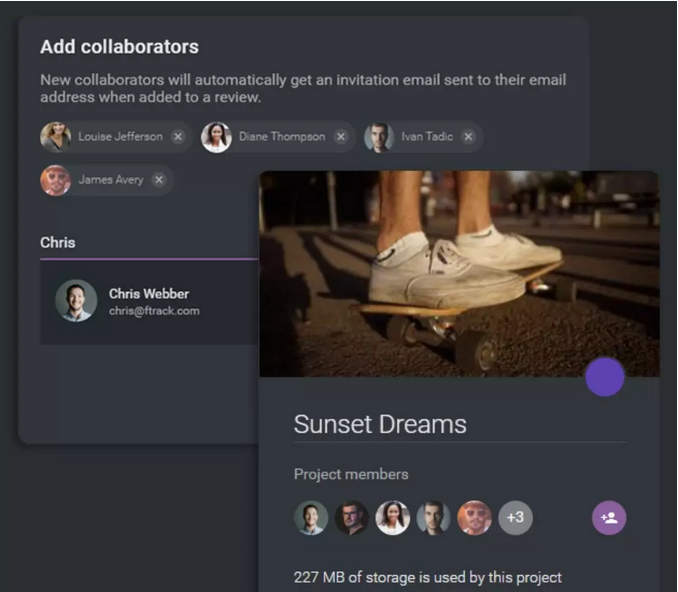
Task: Remove Diane Thompson chip
Action: (x=341, y=137)
